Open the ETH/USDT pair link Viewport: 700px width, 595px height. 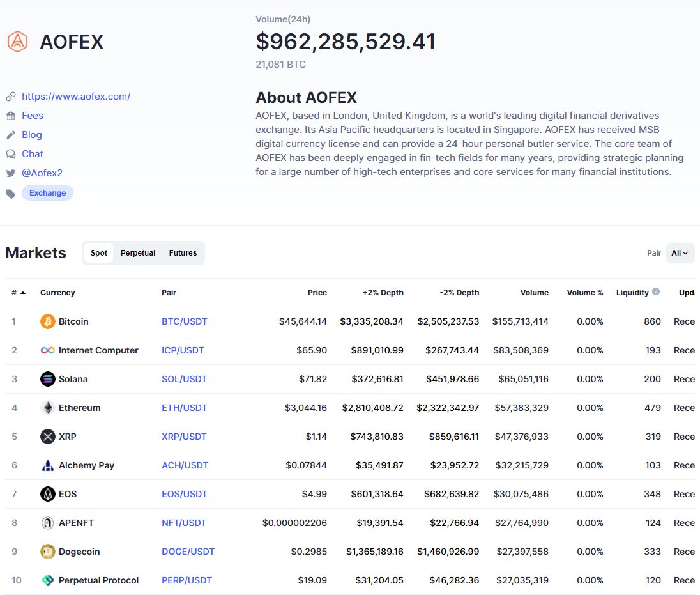coord(185,408)
